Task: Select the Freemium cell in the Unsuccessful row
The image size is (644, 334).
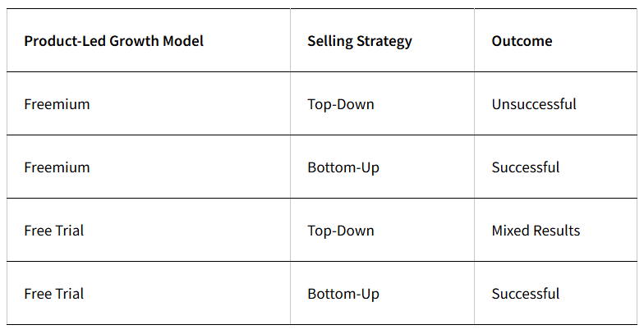Action: click(x=57, y=104)
